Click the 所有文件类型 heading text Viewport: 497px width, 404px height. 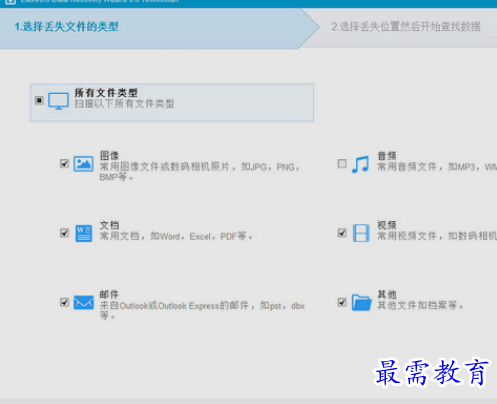coord(106,92)
